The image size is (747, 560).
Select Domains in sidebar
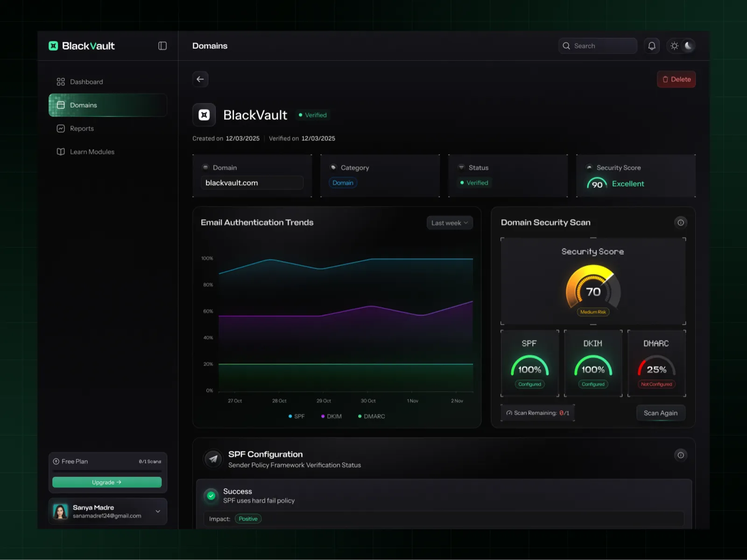[x=108, y=105]
